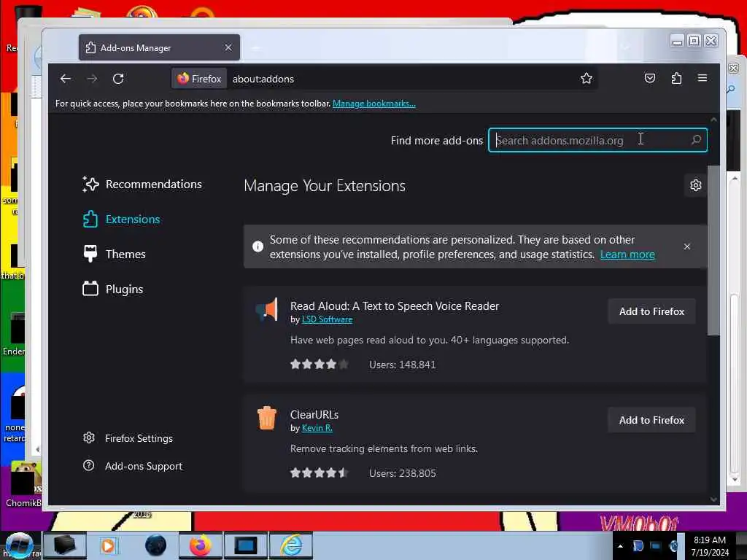Click the search magnifier in add-ons search
Viewport: 747px width, 560px height.
click(696, 140)
